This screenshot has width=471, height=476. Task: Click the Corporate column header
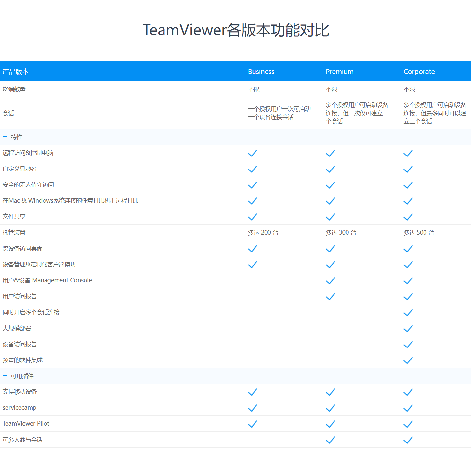click(419, 72)
